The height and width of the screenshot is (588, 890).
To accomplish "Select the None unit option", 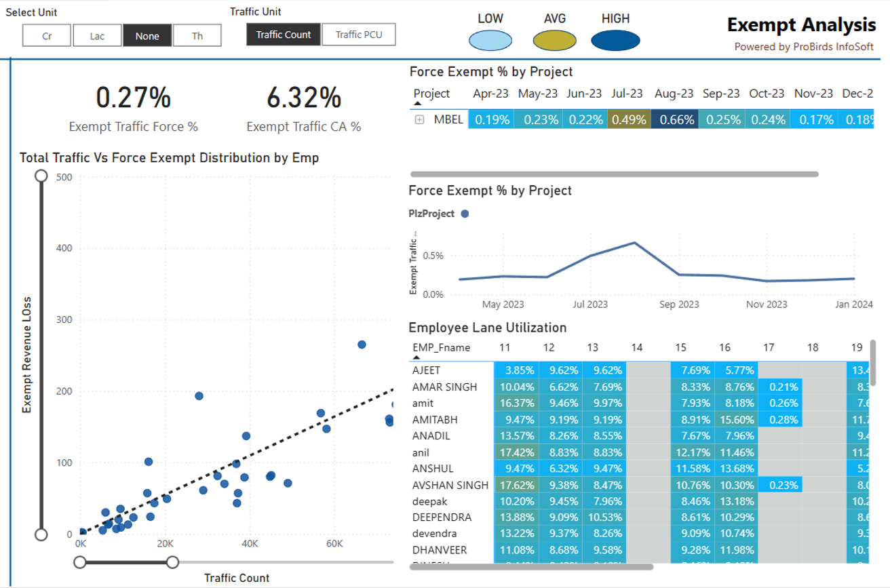I will coord(147,36).
